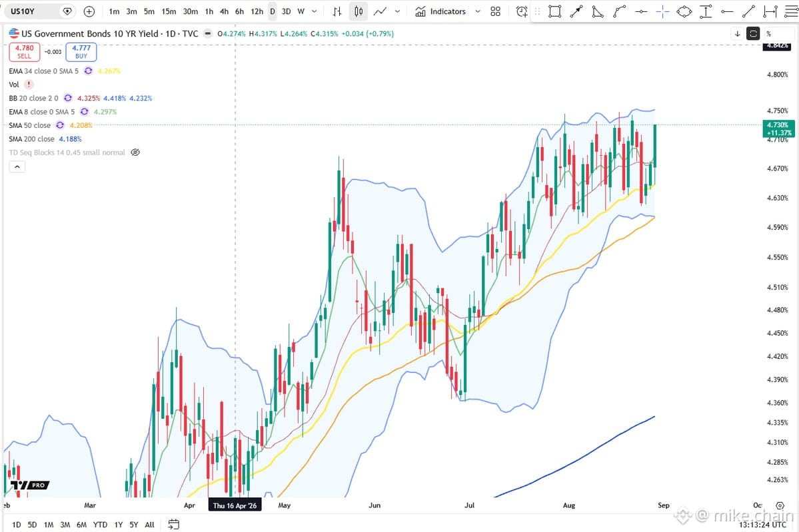Open the Indicators dialog
This screenshot has width=799, height=532.
(x=440, y=11)
